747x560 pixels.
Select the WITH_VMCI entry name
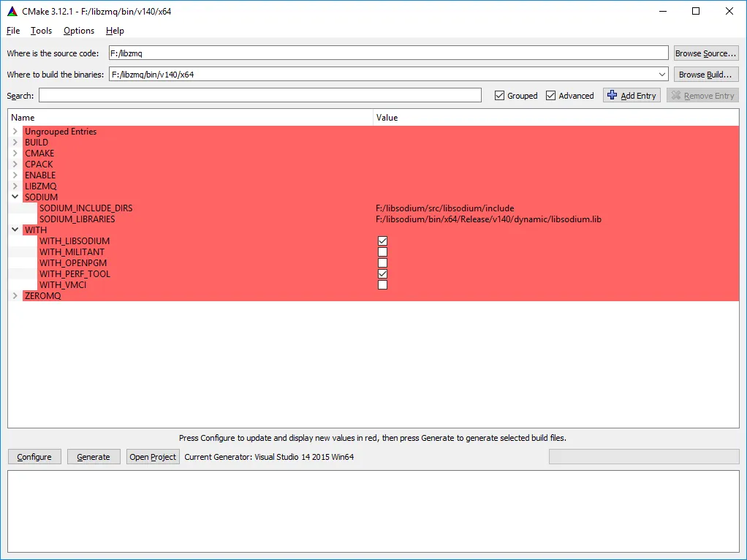[x=63, y=284]
